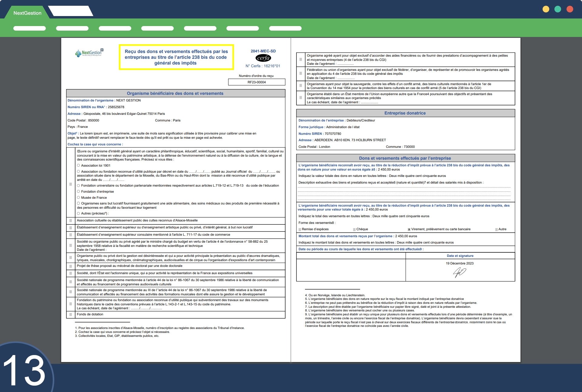Click the cerfa logo badge
Viewport: 582px width, 392px height.
[x=263, y=58]
